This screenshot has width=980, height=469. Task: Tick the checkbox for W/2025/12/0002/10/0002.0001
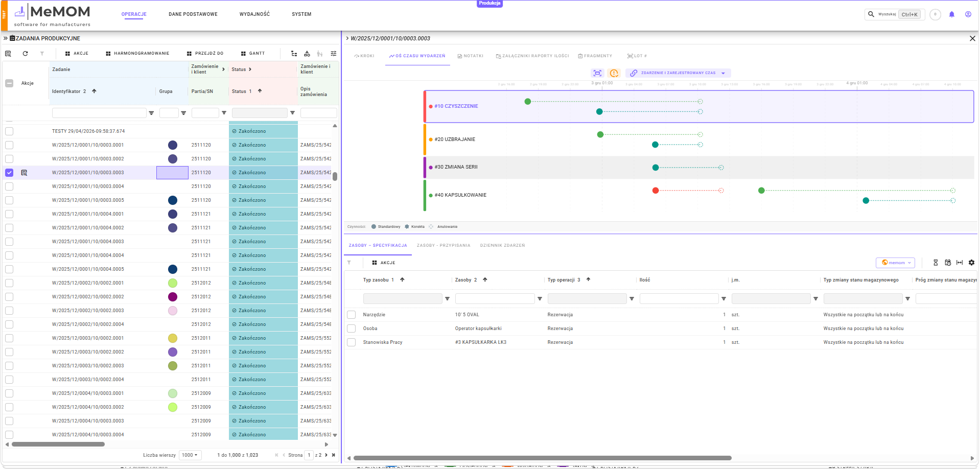coord(9,283)
